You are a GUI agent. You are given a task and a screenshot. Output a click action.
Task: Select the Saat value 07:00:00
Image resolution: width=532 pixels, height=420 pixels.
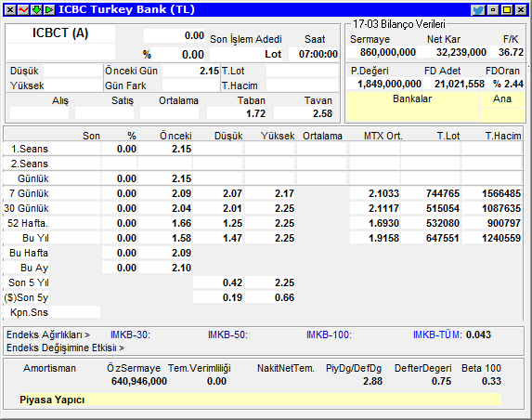(x=318, y=54)
